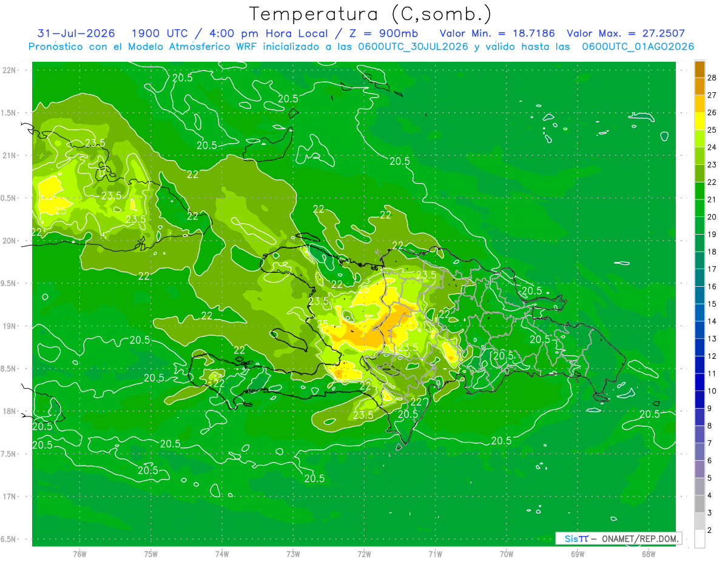Click the '72W' longitude axis label
The height and width of the screenshot is (562, 728).
(x=364, y=554)
